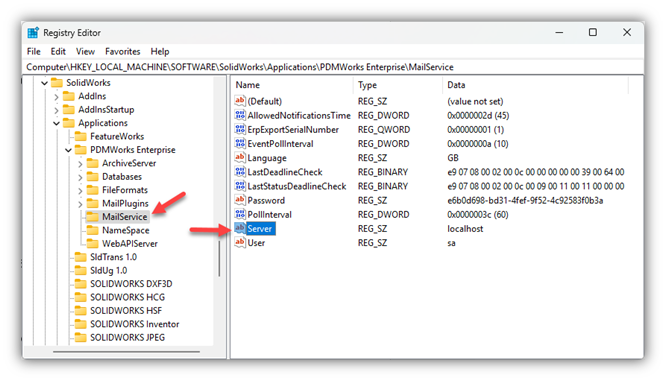Click the sa data value
666x381 pixels.
pos(451,243)
